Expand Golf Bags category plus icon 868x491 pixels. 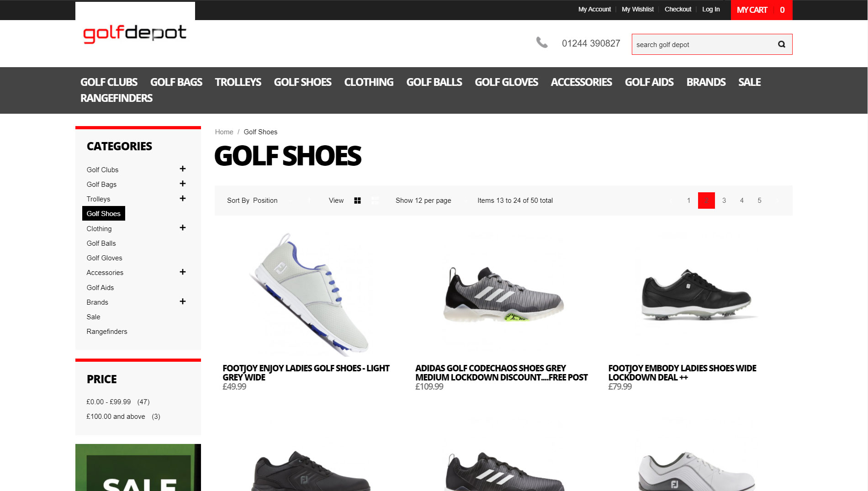pyautogui.click(x=183, y=184)
